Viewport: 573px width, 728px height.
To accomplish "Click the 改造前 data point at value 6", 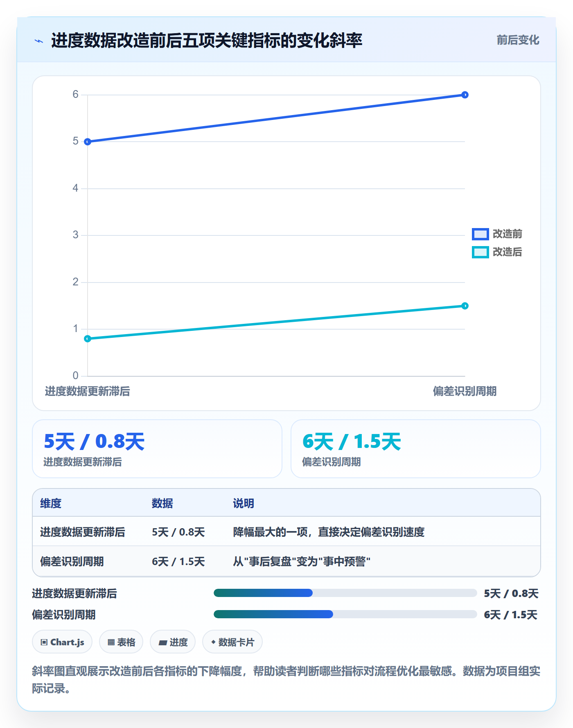I will 465,95.
